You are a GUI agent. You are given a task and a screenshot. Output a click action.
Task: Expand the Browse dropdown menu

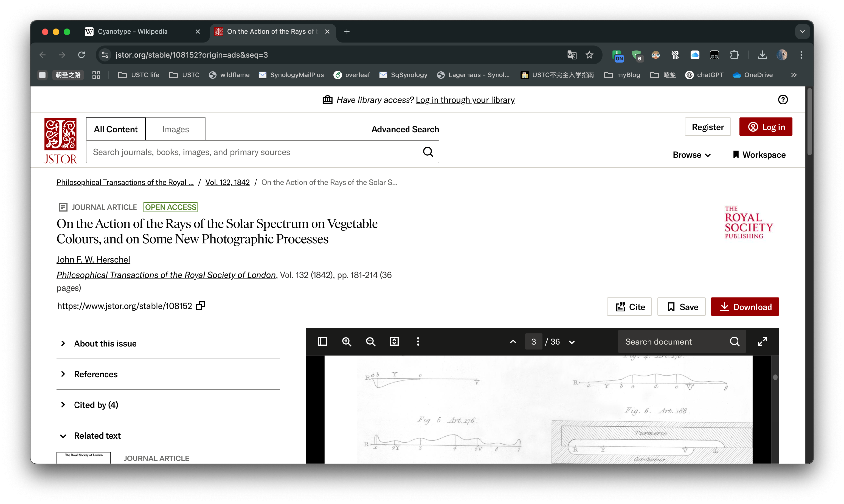[x=691, y=155]
